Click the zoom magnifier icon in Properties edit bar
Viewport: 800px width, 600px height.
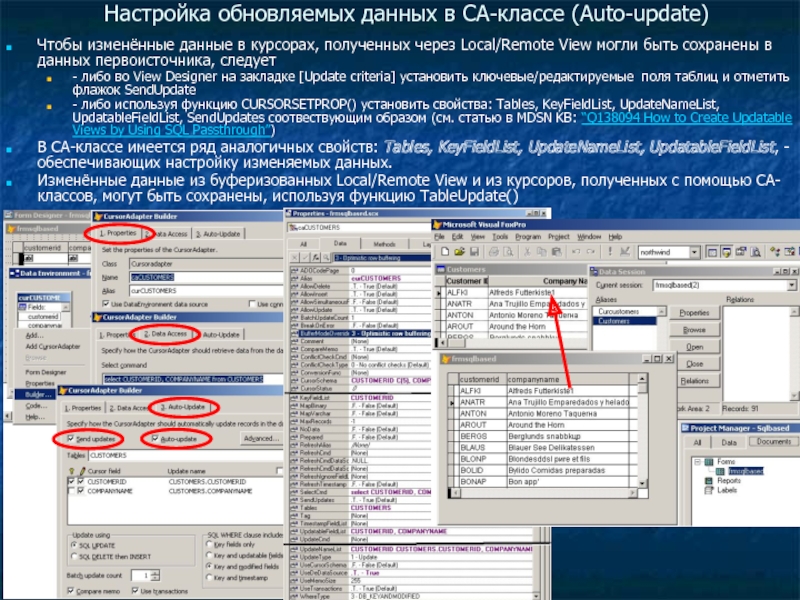[326, 258]
